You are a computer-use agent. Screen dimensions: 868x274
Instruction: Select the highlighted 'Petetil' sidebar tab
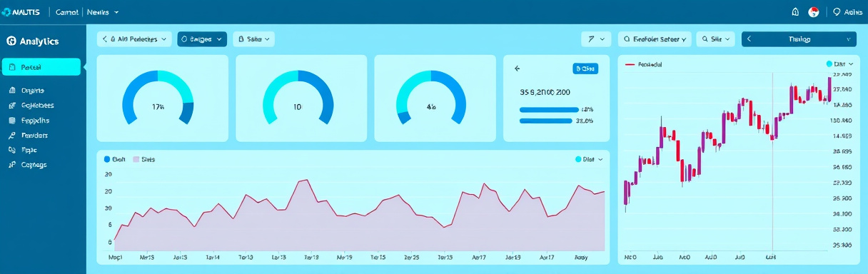tap(41, 67)
